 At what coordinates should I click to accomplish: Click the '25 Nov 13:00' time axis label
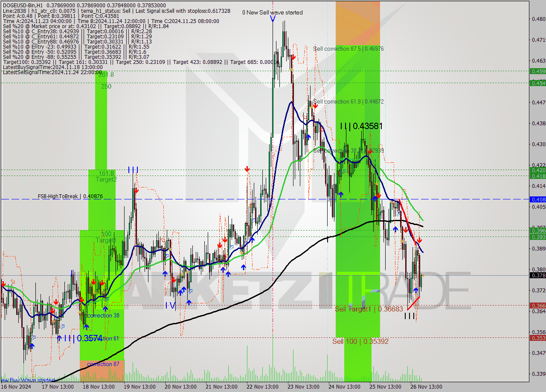[384, 387]
